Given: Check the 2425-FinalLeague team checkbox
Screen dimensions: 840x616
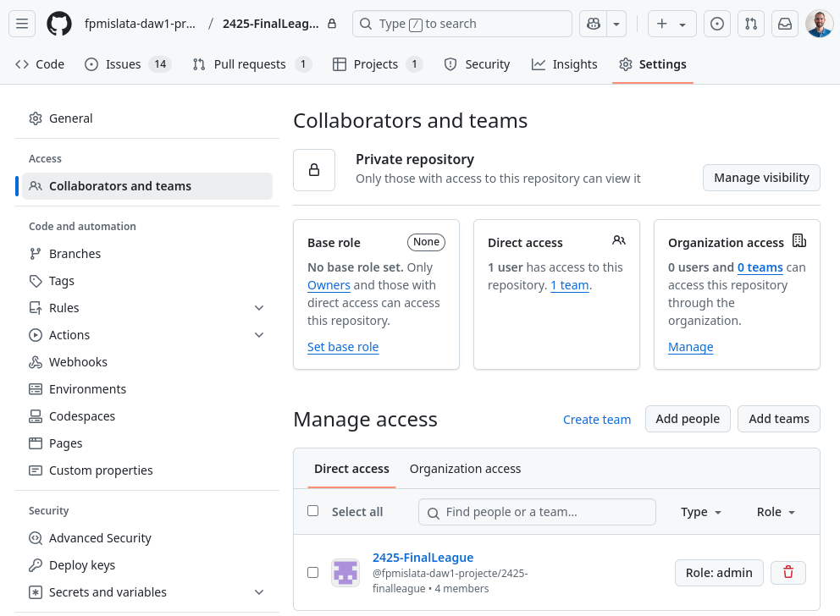Looking at the screenshot, I should [x=312, y=573].
